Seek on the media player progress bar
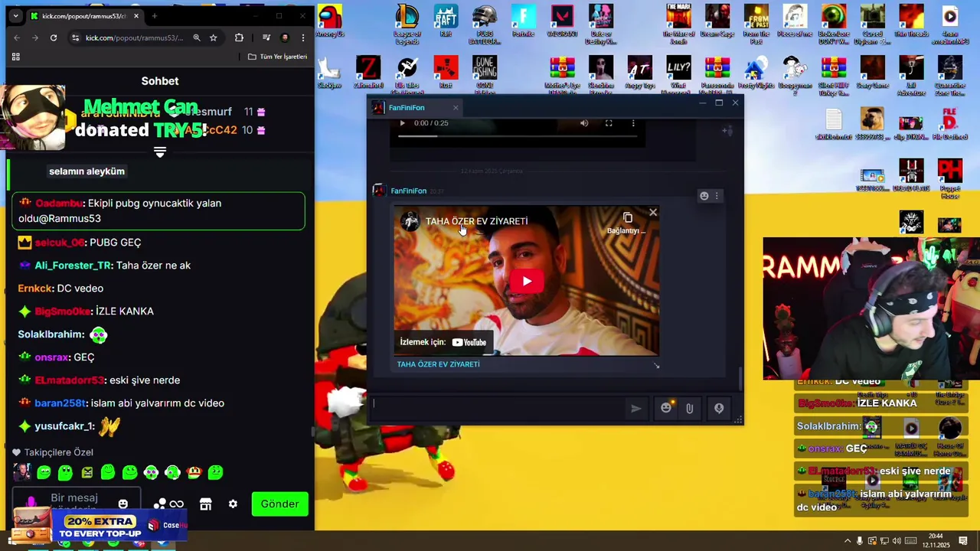This screenshot has height=551, width=980. point(518,136)
